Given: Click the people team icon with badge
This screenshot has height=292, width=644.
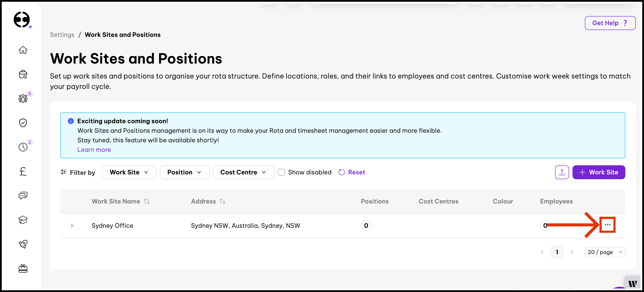Looking at the screenshot, I should (23, 98).
